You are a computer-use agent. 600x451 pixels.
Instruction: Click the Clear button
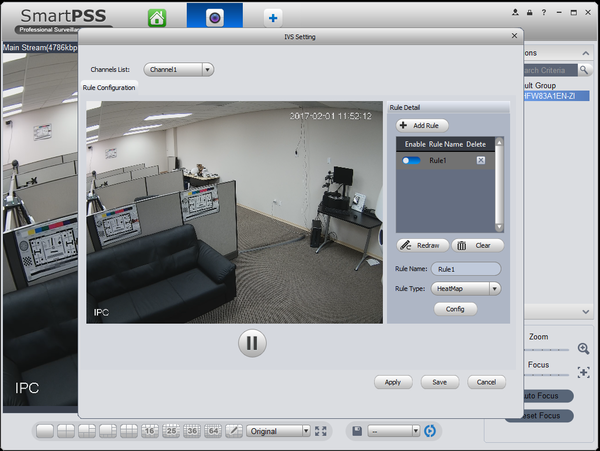(x=478, y=246)
